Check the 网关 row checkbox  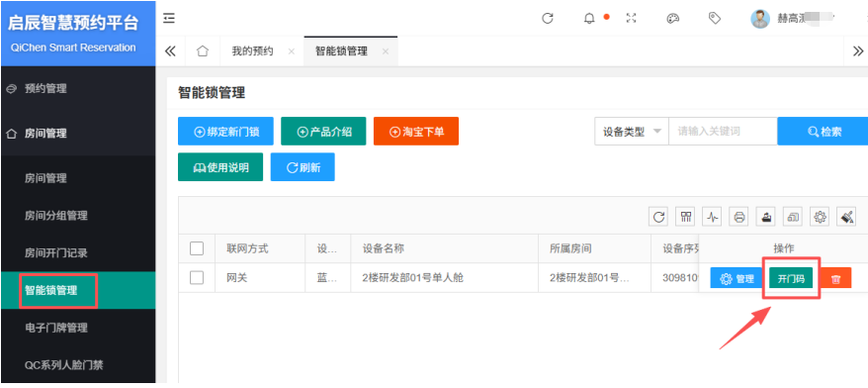pos(197,278)
